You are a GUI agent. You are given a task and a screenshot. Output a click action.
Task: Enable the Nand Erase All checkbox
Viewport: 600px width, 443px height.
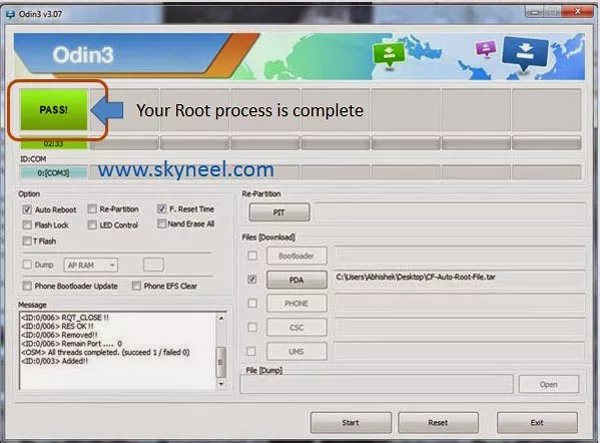(x=161, y=223)
